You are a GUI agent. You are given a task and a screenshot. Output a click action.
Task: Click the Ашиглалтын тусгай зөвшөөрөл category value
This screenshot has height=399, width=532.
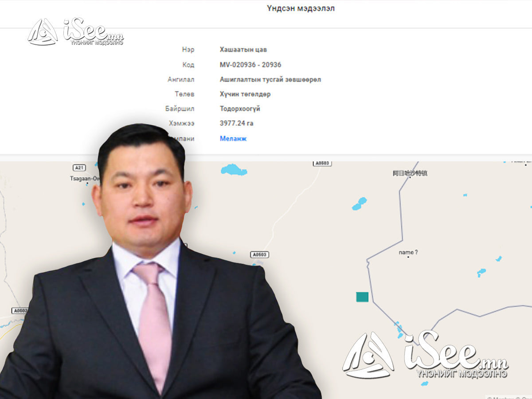tap(270, 80)
